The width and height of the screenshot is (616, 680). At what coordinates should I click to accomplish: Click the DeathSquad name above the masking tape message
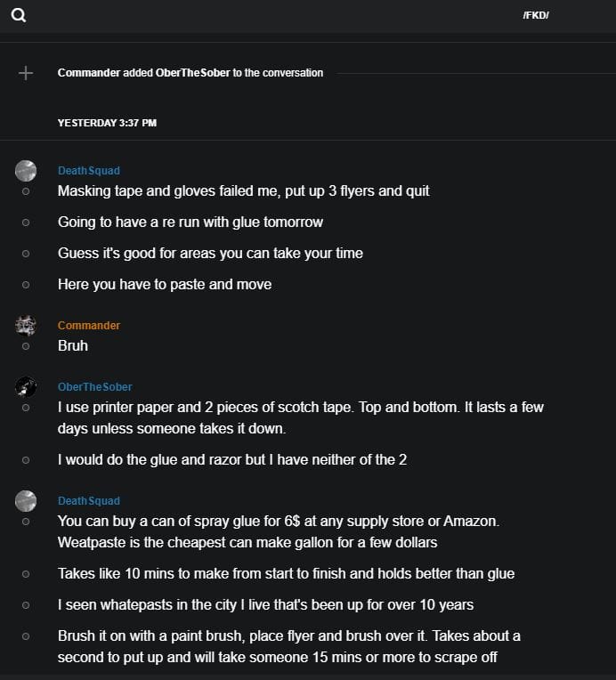click(89, 171)
